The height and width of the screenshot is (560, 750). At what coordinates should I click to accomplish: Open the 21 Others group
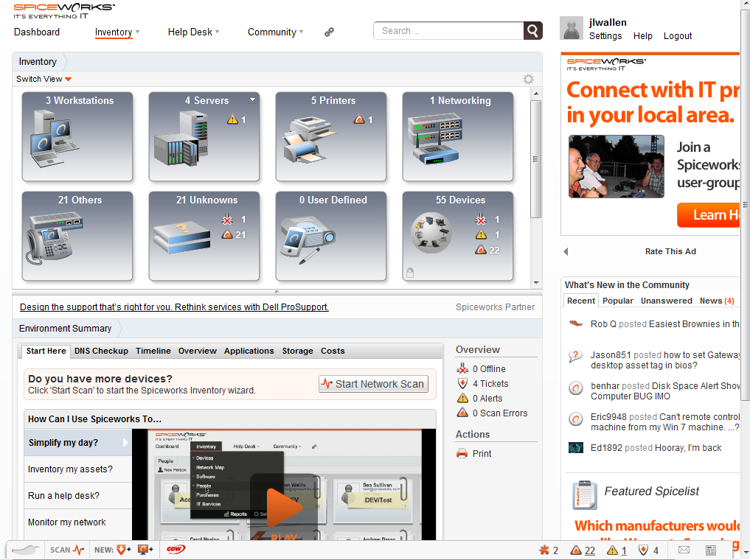[77, 236]
